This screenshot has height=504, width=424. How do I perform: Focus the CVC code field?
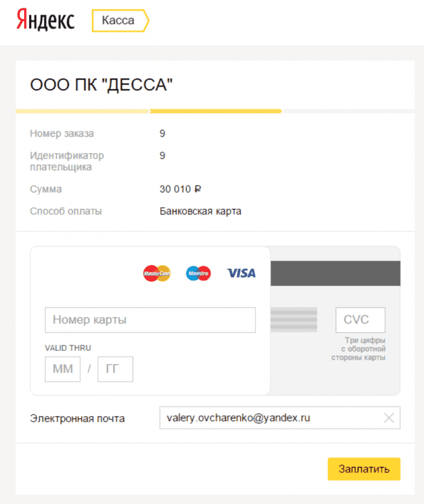[x=360, y=320]
